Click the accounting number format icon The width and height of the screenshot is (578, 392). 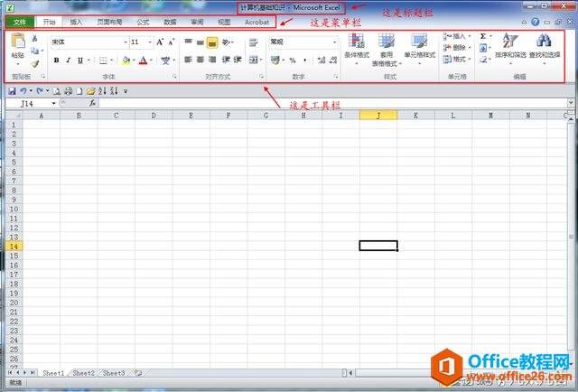(275, 60)
